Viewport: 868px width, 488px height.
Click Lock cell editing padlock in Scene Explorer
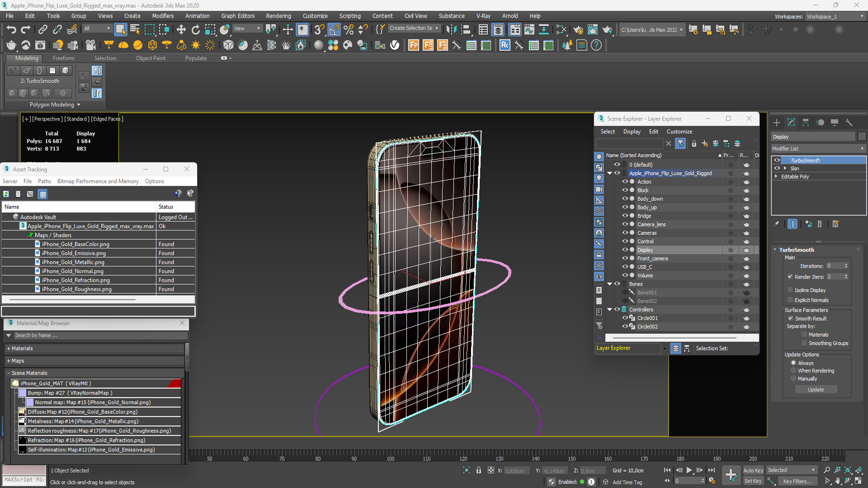[694, 144]
